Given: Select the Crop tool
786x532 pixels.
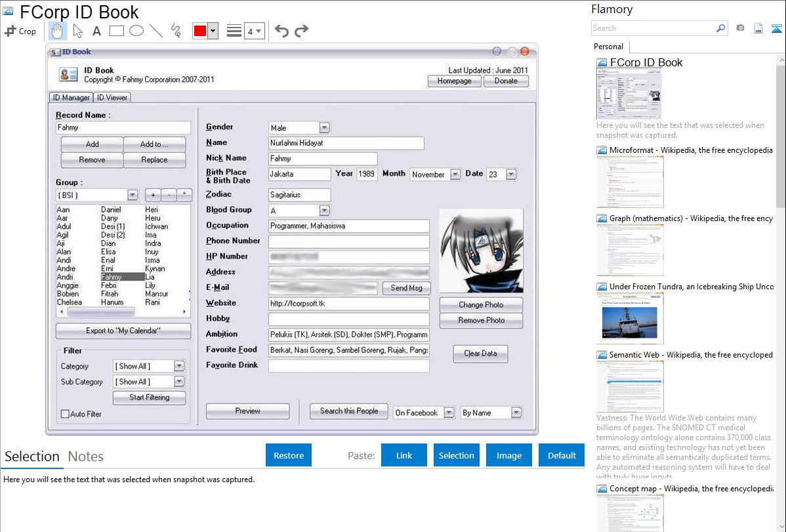Looking at the screenshot, I should pyautogui.click(x=20, y=31).
